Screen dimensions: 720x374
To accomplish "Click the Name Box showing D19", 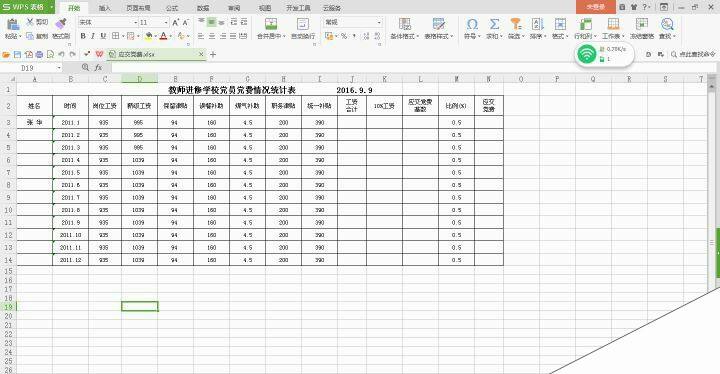I will pyautogui.click(x=29, y=68).
